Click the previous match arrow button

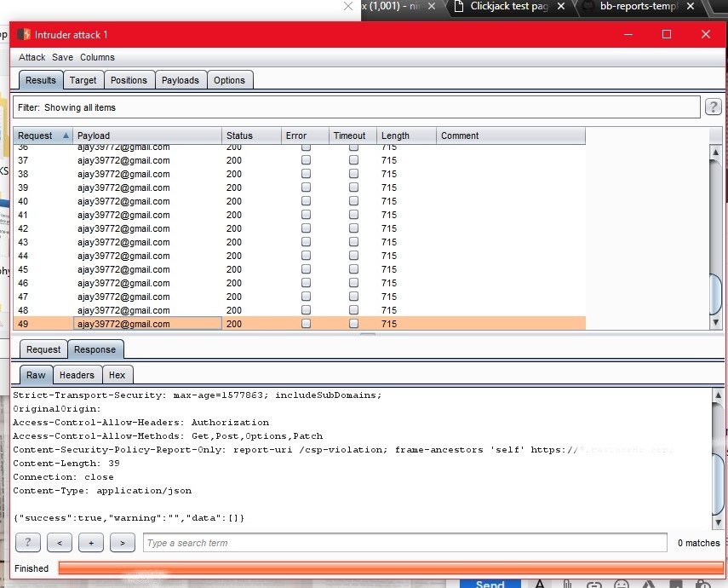coord(59,543)
